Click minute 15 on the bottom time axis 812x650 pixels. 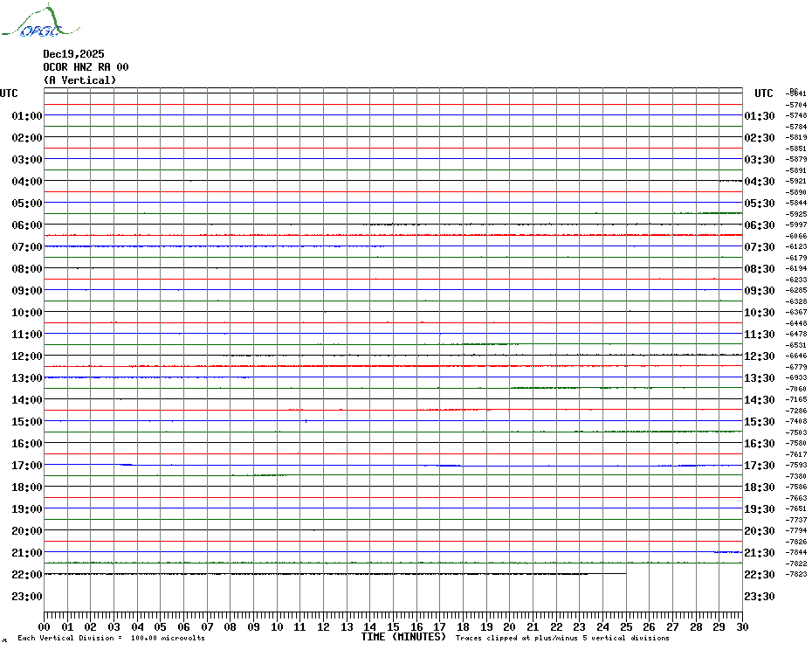point(393,626)
